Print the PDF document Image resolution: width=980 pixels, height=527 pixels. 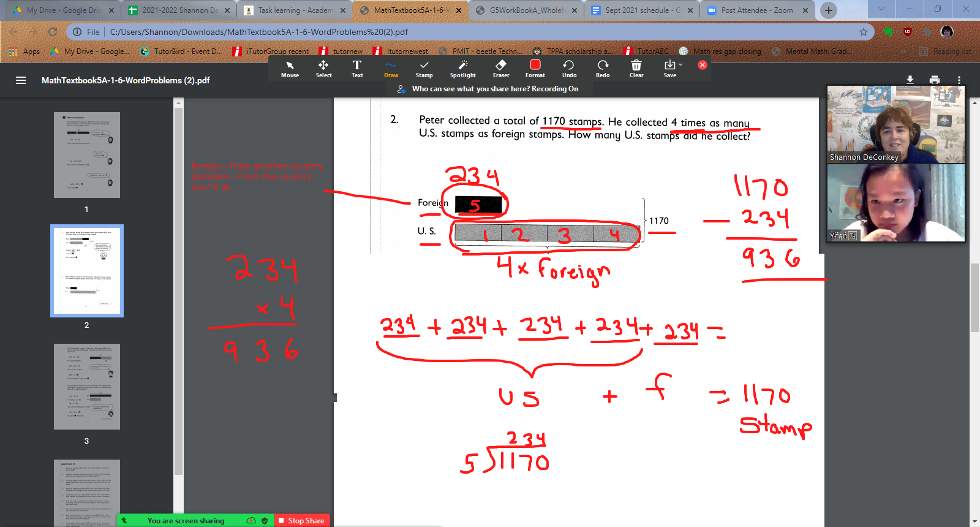click(x=935, y=80)
